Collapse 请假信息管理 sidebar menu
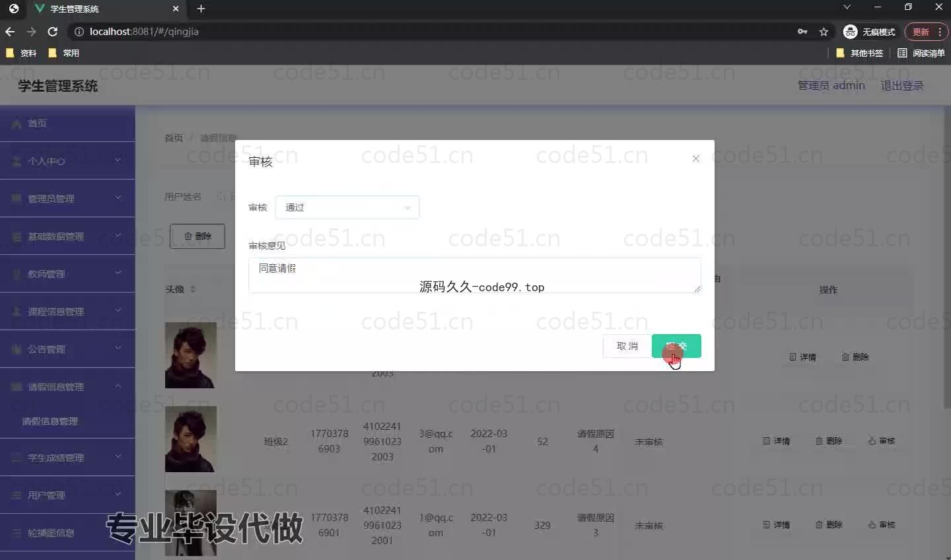Image resolution: width=951 pixels, height=560 pixels. (67, 386)
